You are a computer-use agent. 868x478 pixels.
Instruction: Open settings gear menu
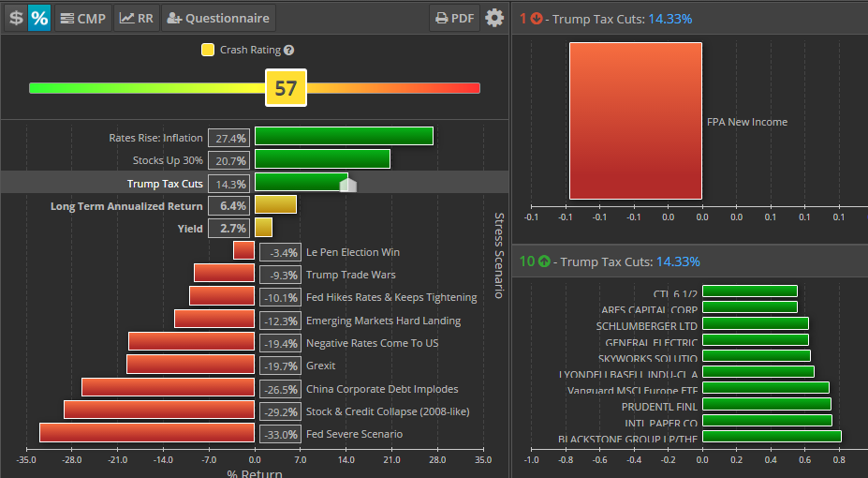click(494, 18)
